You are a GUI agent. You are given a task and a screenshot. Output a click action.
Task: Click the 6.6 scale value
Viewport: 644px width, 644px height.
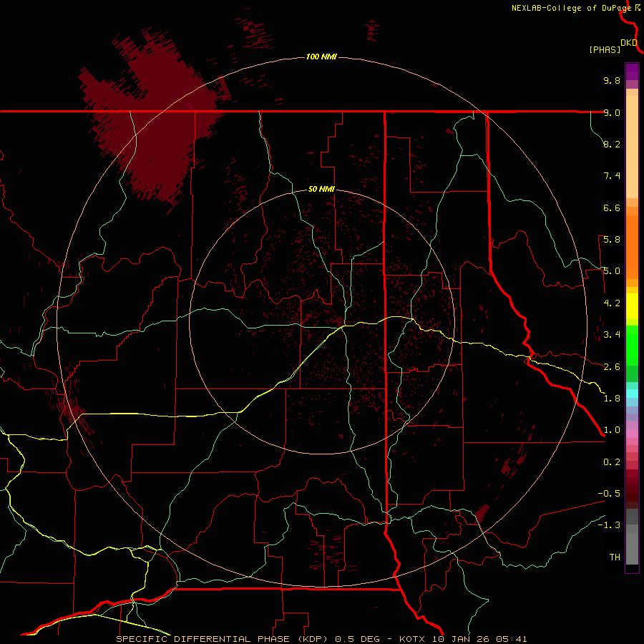point(612,208)
